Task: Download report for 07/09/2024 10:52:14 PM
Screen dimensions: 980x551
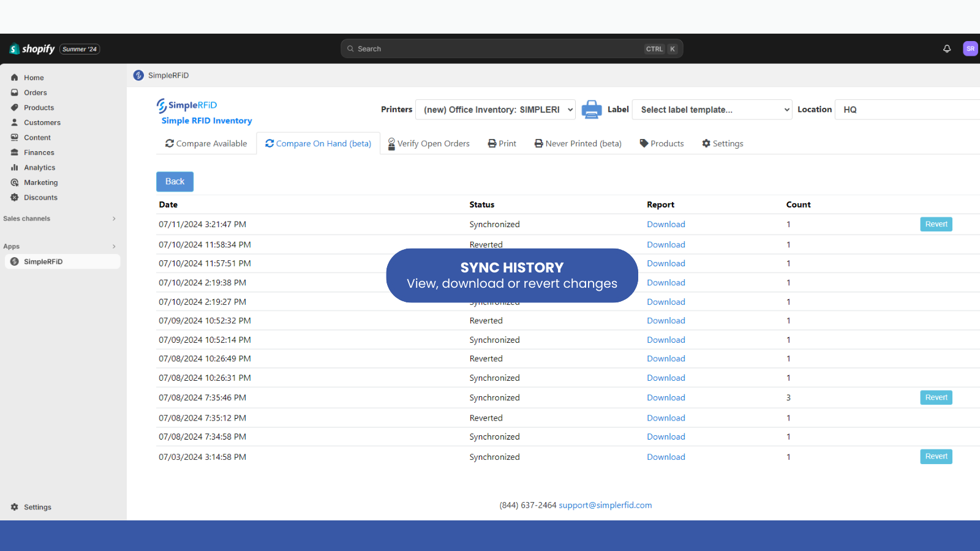Action: (x=666, y=340)
